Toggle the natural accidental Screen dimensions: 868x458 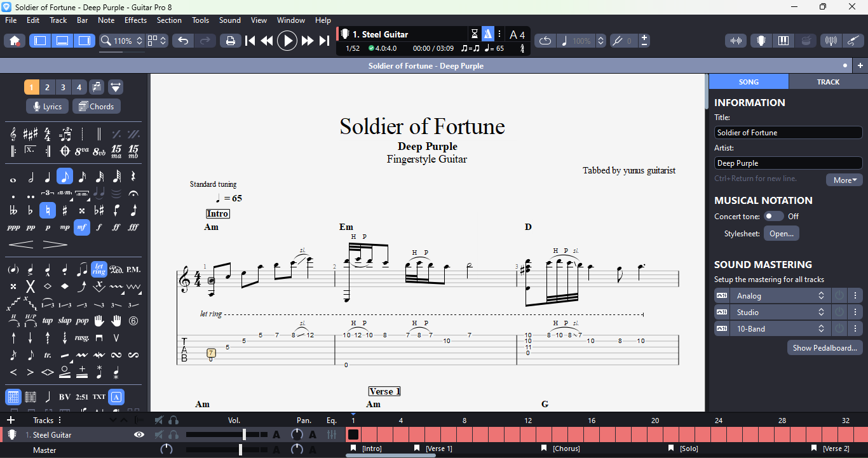click(x=48, y=210)
